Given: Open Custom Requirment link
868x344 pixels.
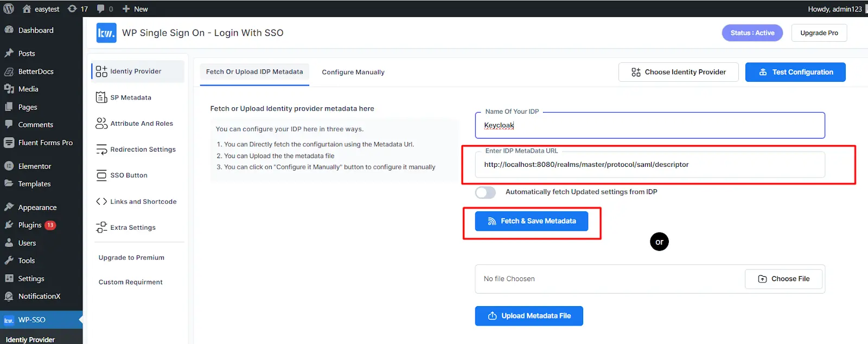Looking at the screenshot, I should click(131, 282).
